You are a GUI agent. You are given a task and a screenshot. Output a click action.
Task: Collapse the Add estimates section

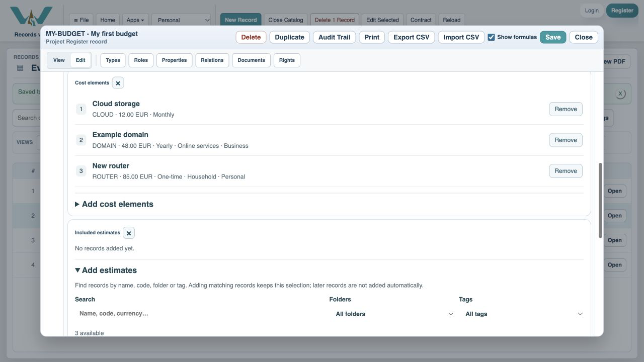(x=106, y=270)
